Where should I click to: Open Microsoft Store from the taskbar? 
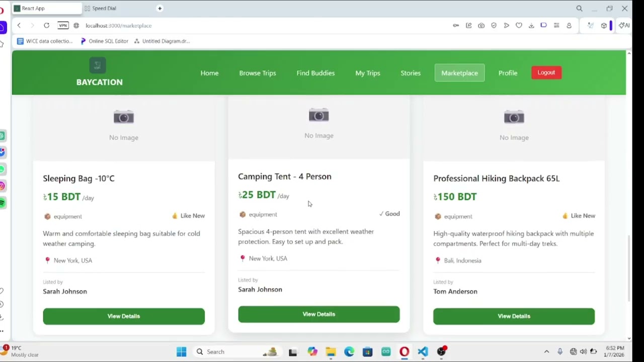[x=367, y=351]
